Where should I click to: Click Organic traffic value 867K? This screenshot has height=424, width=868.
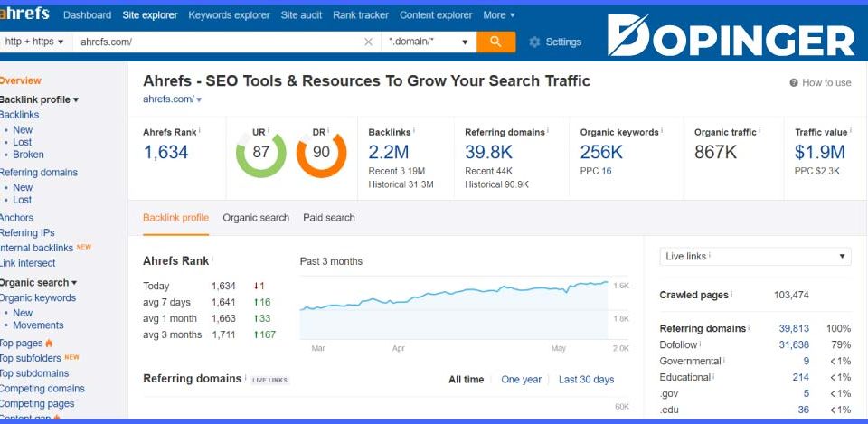tap(716, 152)
